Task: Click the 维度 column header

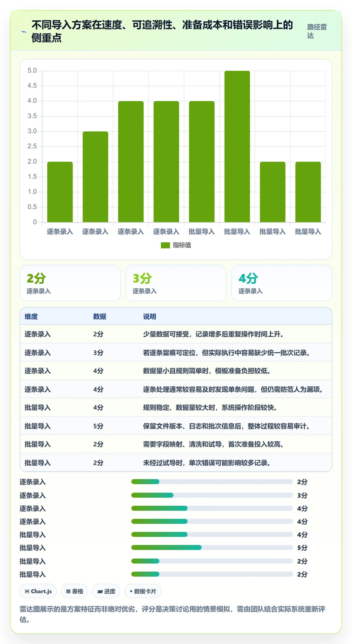Action: point(31,316)
